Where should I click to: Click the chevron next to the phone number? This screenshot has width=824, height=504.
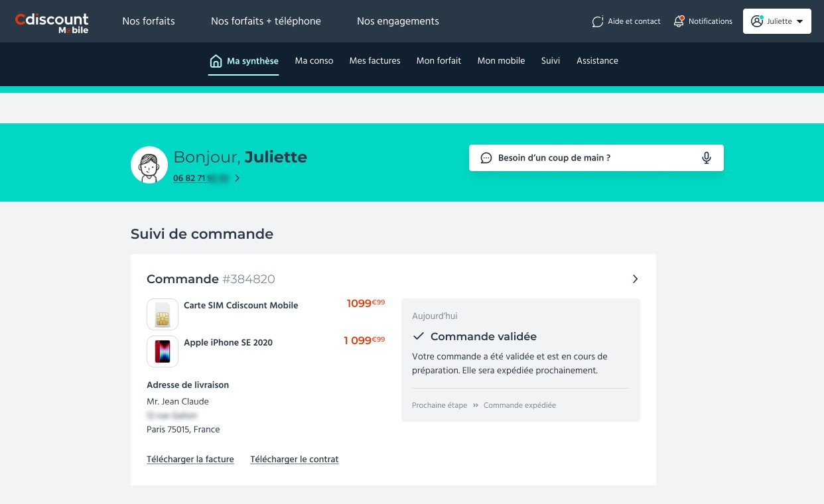pyautogui.click(x=237, y=178)
